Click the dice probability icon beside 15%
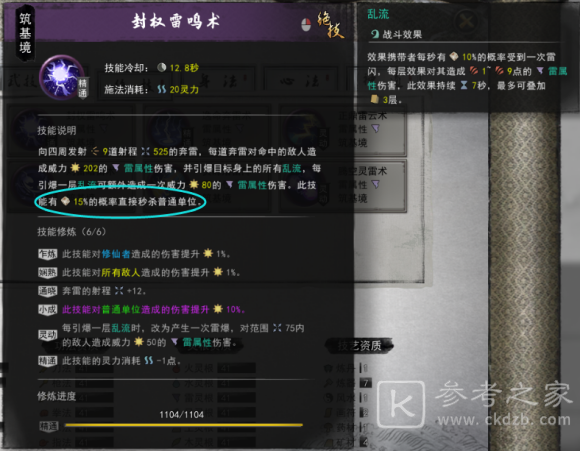The height and width of the screenshot is (451, 580). click(65, 201)
